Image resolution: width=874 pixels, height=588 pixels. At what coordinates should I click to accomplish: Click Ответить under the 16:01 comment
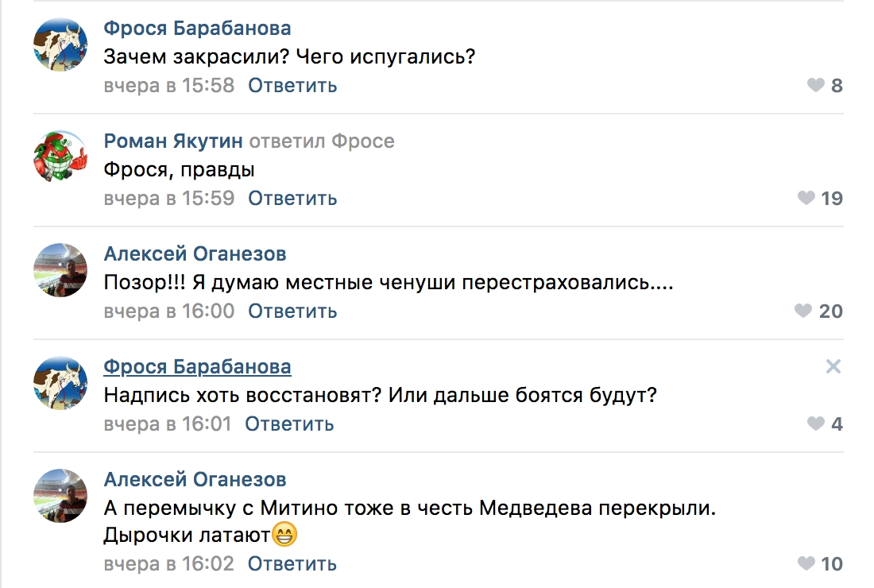(289, 424)
